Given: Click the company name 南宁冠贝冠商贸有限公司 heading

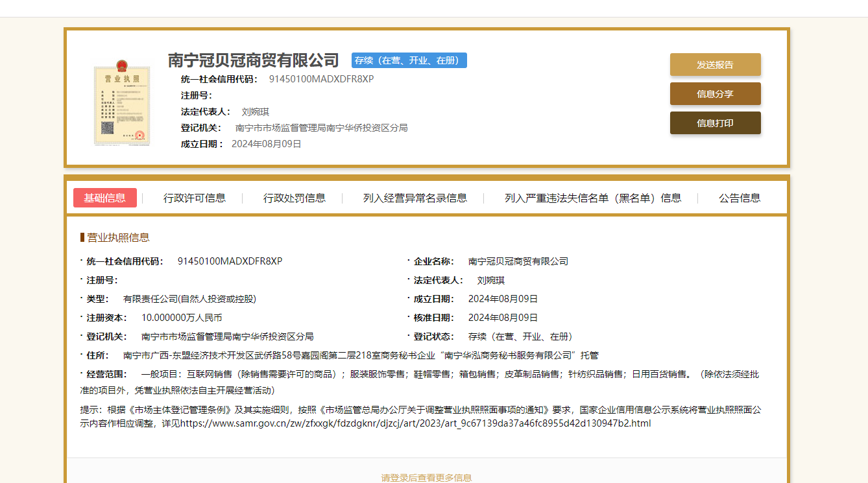Looking at the screenshot, I should pos(252,60).
